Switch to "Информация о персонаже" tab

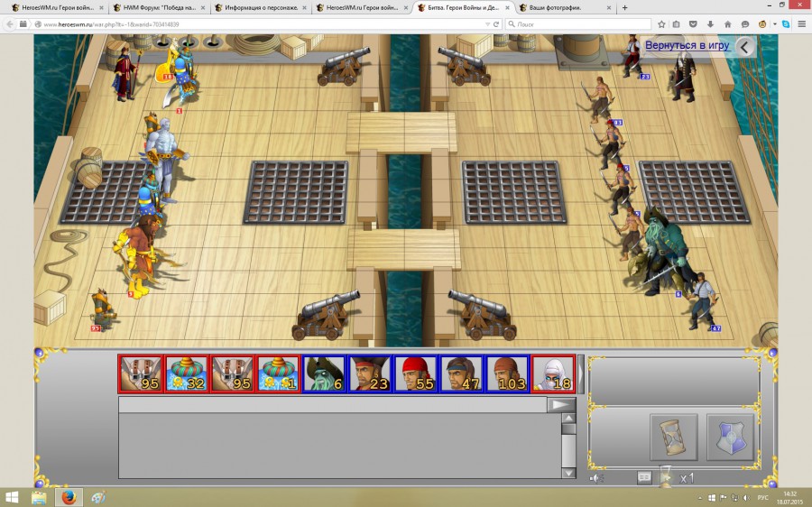point(260,8)
